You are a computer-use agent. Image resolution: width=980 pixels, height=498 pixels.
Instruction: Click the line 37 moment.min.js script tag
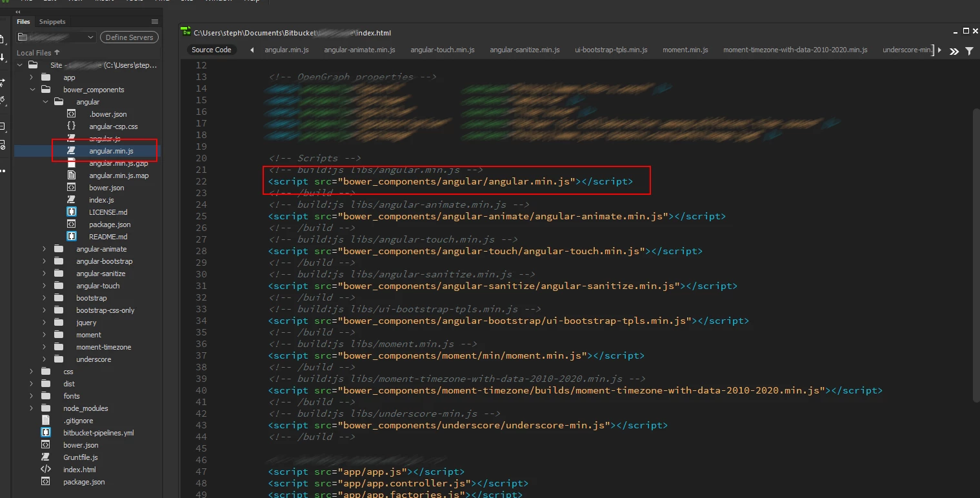[x=456, y=355]
